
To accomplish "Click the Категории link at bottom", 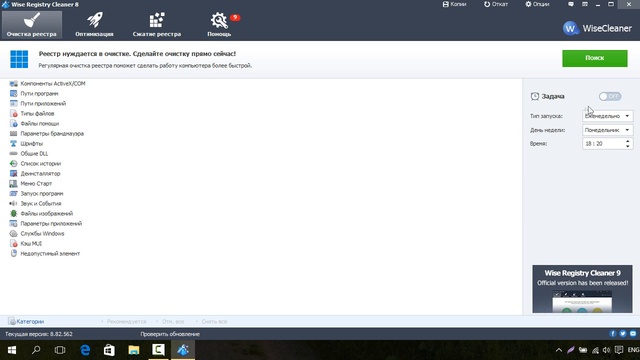I will [x=26, y=321].
